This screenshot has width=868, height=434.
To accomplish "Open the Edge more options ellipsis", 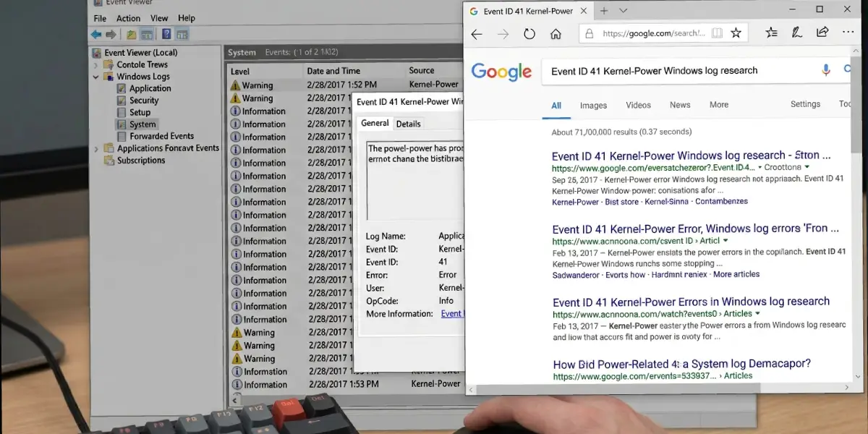I will click(x=848, y=33).
